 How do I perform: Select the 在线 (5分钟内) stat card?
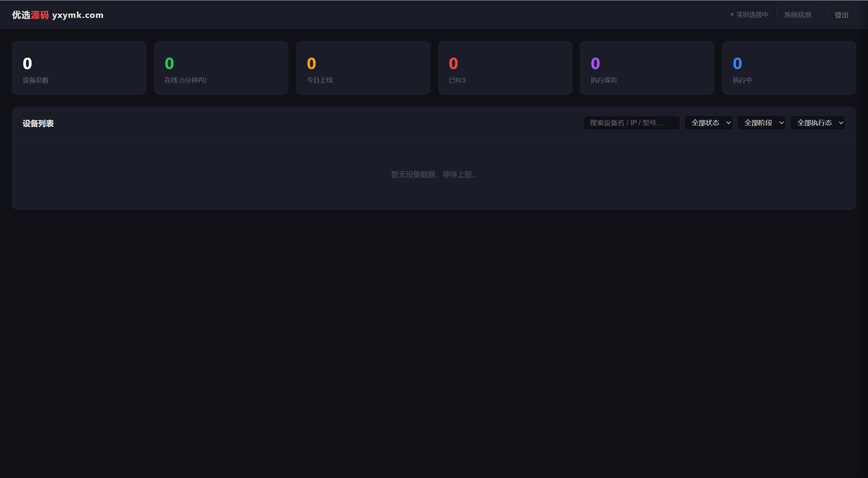(x=221, y=68)
